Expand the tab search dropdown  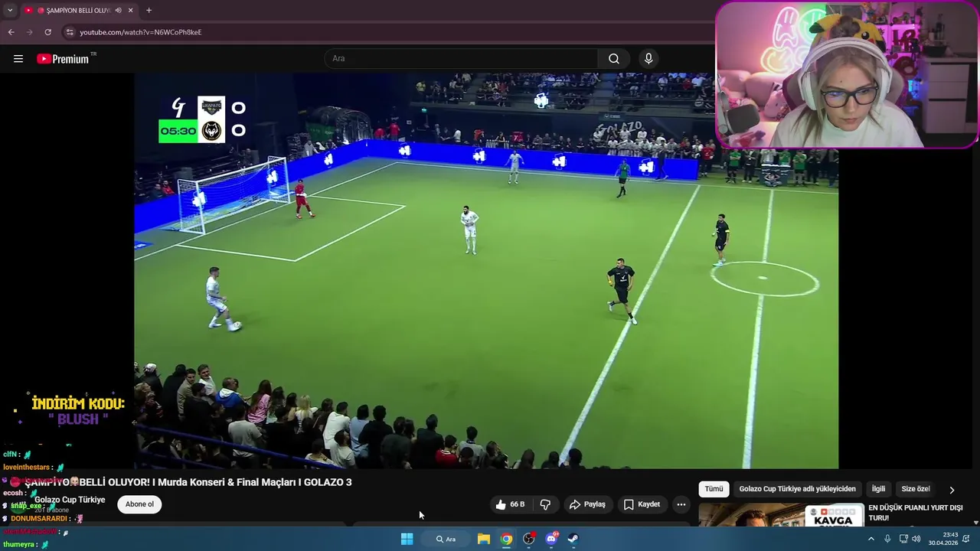click(9, 11)
